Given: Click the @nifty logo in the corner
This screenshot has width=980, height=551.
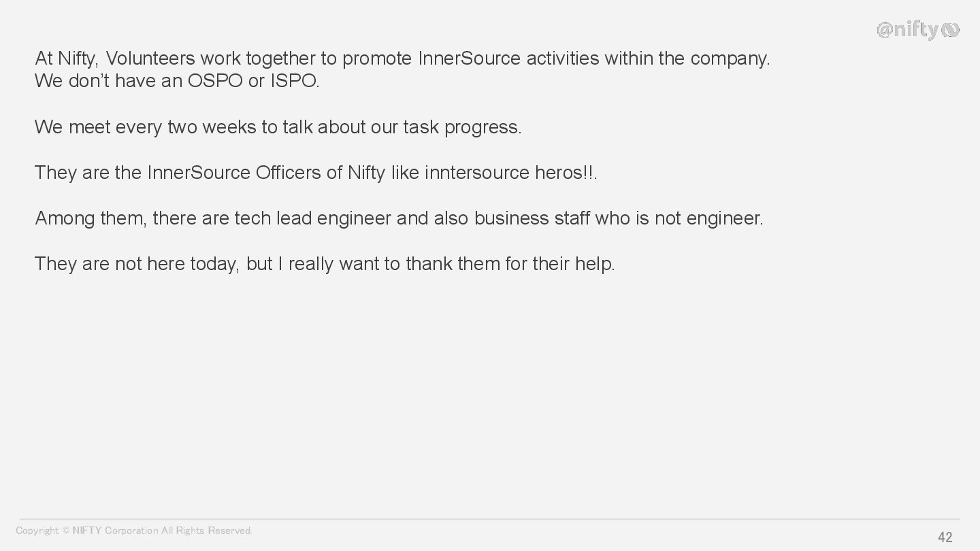Looking at the screenshot, I should tap(918, 30).
